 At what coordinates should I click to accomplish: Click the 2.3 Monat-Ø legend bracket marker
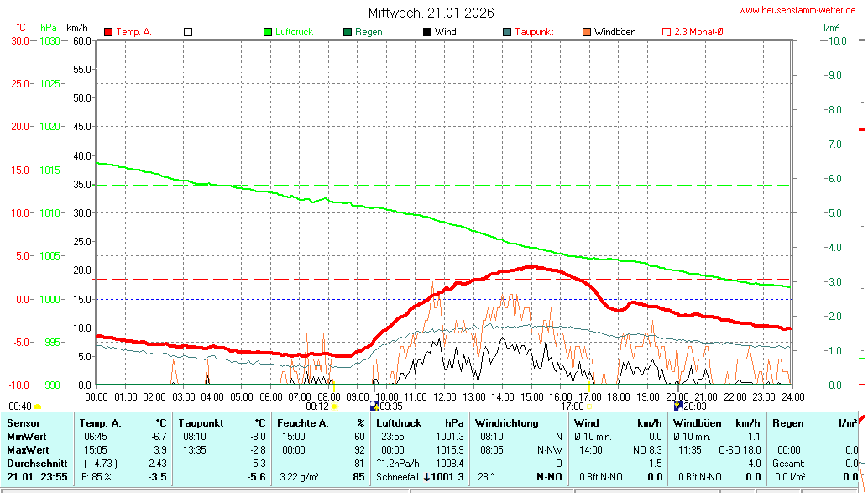click(667, 32)
